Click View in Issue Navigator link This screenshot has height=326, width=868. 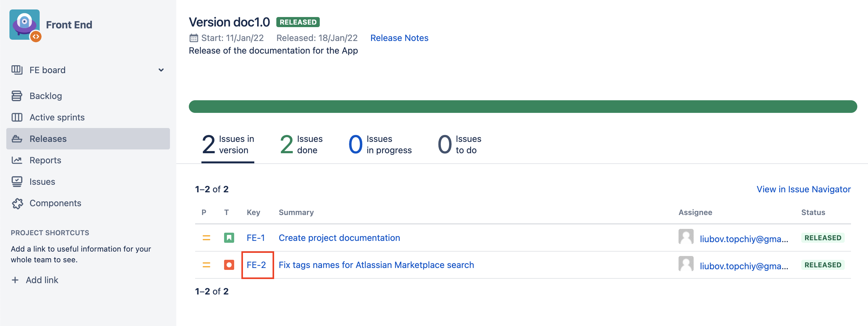803,189
